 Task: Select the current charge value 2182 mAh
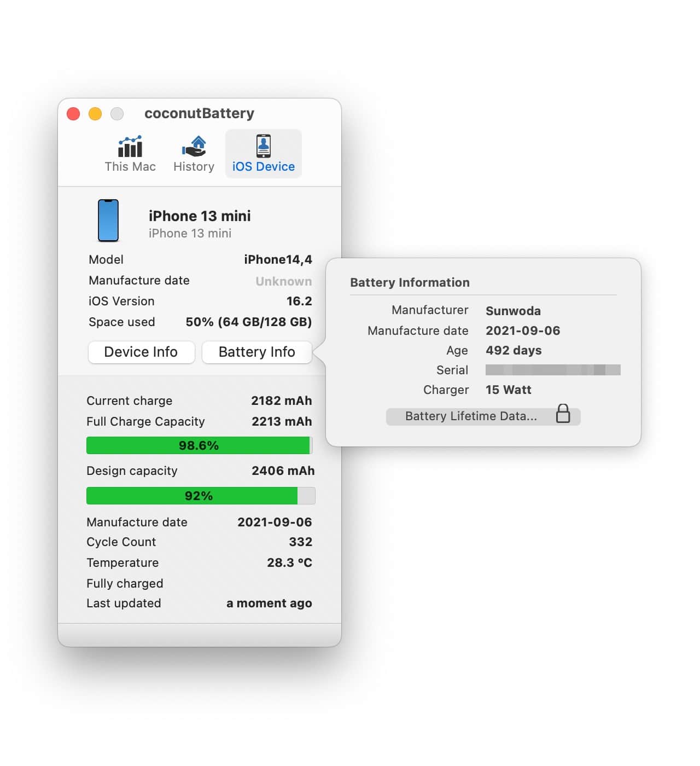point(282,401)
